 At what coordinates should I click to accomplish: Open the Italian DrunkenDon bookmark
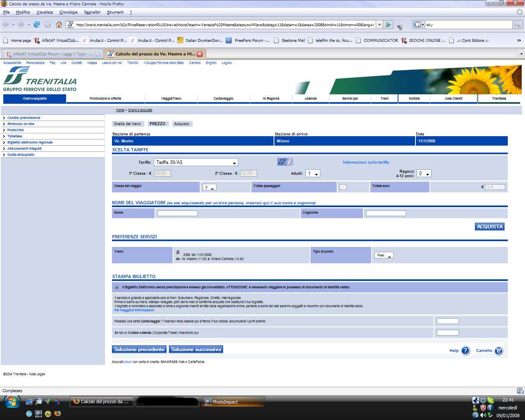(200, 40)
